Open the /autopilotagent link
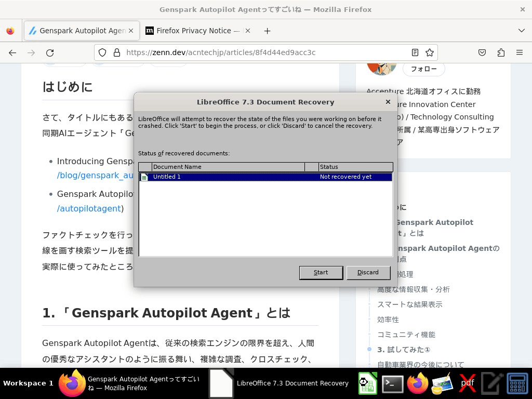The image size is (532, 399). (89, 208)
